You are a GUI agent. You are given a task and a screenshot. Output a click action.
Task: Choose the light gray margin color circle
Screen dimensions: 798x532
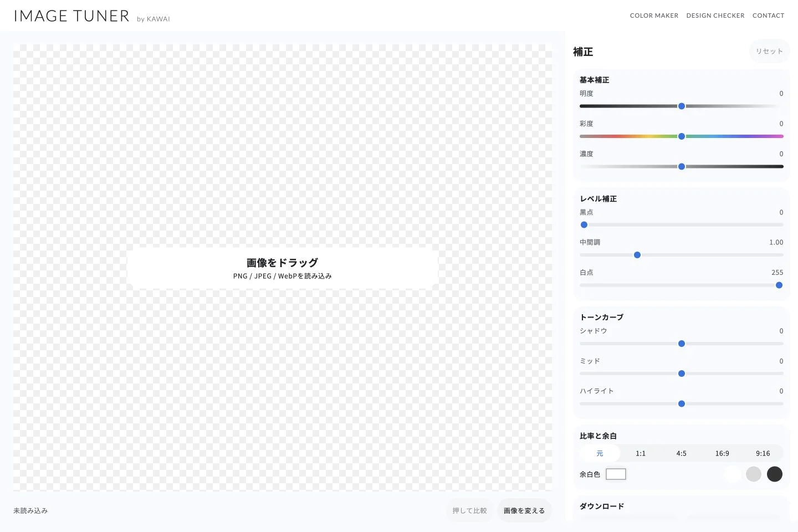(x=754, y=474)
